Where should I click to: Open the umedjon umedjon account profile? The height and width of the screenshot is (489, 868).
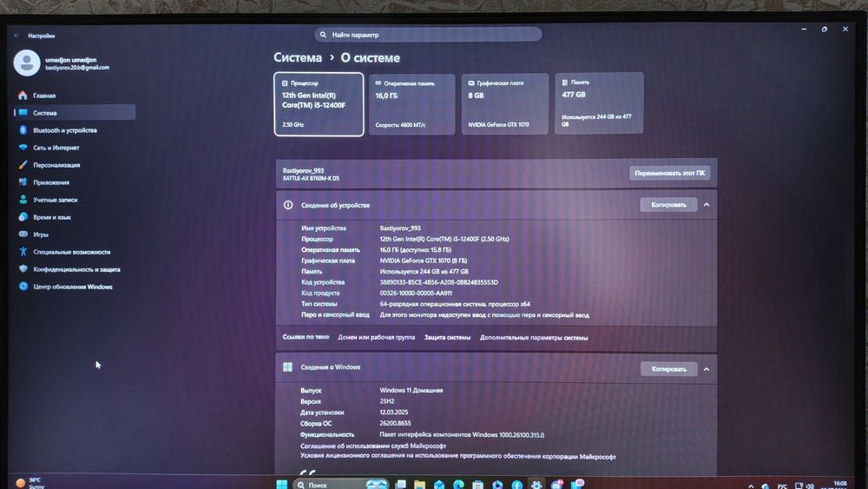(x=62, y=63)
